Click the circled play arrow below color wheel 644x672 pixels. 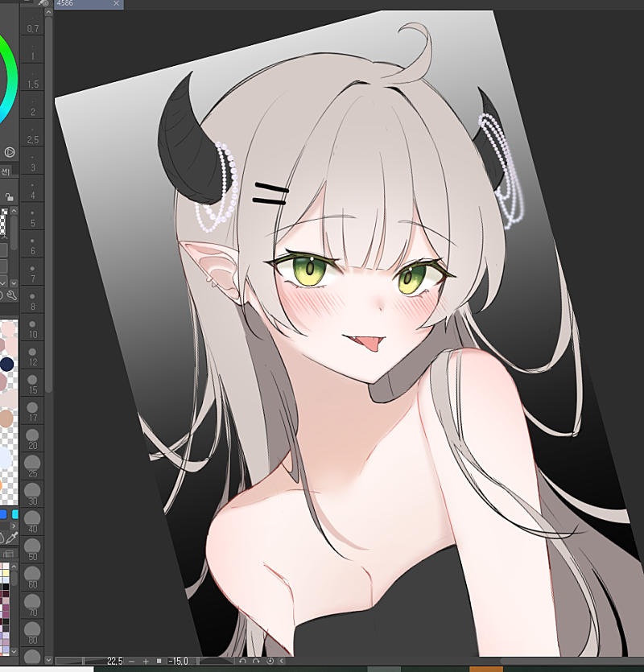10,152
